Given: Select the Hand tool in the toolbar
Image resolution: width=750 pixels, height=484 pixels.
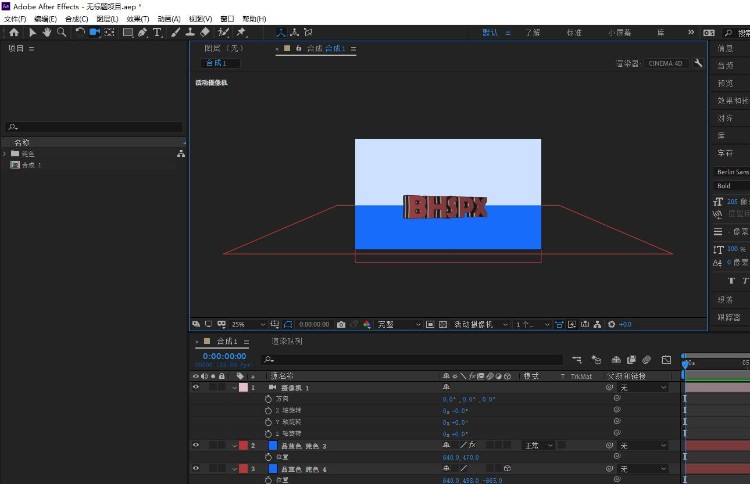Looking at the screenshot, I should [47, 32].
